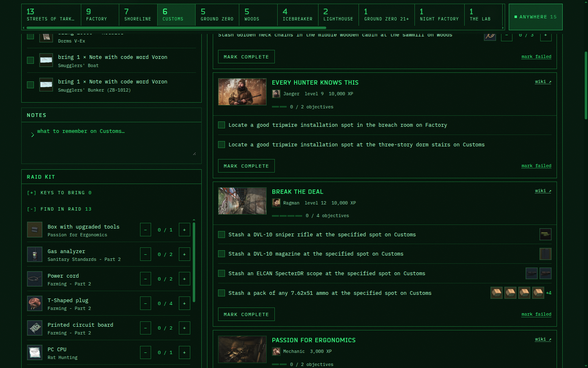Click the left ELCAN SpecterDR scope icon

point(532,273)
